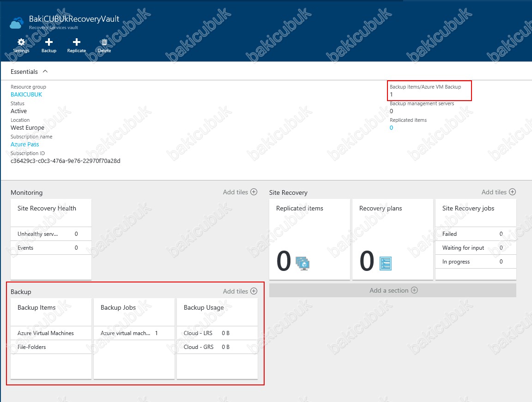The height and width of the screenshot is (402, 532).
Task: Select the Cloud - LRS usage row
Action: pos(217,333)
